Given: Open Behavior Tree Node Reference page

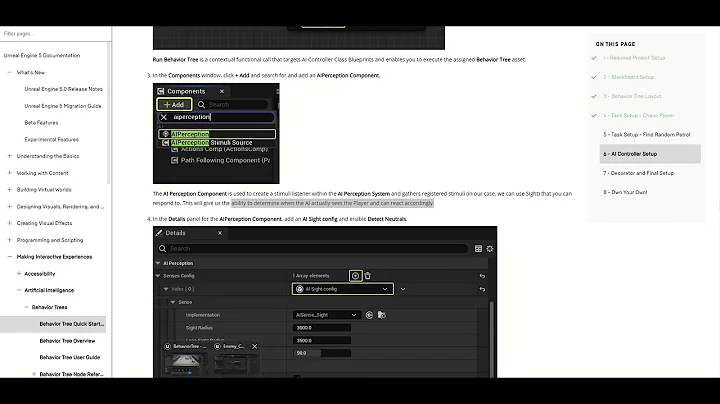Looking at the screenshot, I should pyautogui.click(x=72, y=374).
